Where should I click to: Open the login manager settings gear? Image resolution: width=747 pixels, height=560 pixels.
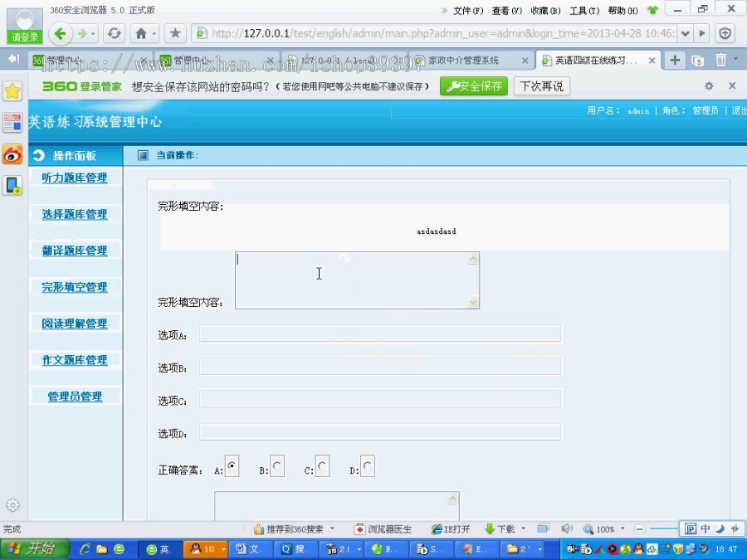(x=709, y=85)
